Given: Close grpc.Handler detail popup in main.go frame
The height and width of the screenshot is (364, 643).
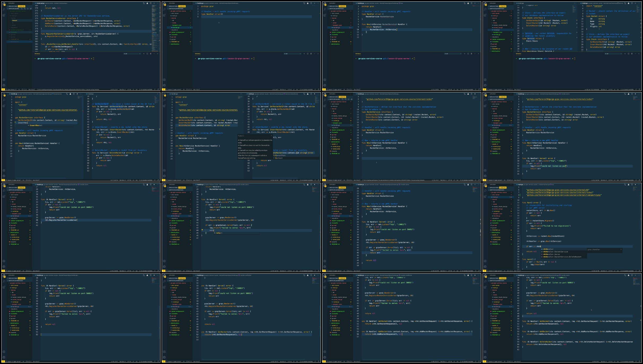Looking at the screenshot, I should tap(621, 249).
